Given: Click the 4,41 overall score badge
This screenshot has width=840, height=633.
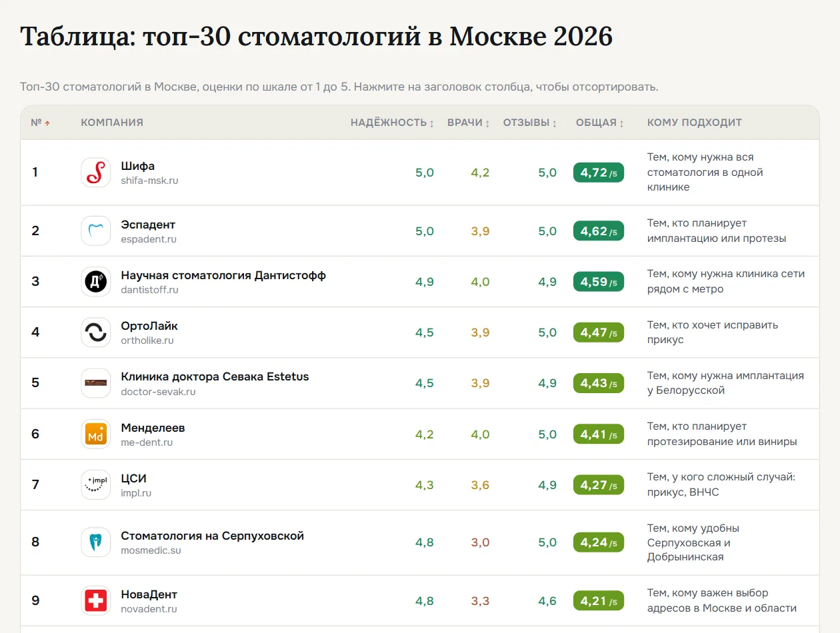Looking at the screenshot, I should 599,434.
